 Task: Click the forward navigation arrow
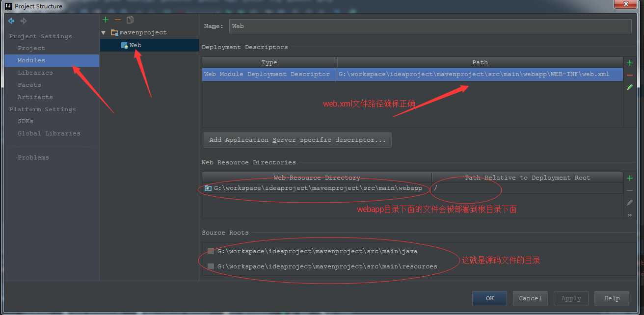(24, 21)
